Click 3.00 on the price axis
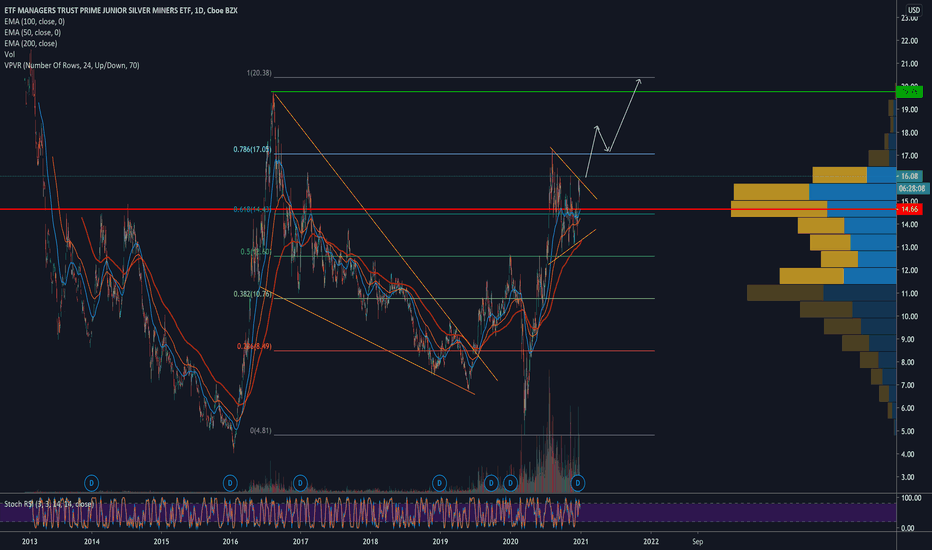Screen dimensions: 932x550 [909, 477]
